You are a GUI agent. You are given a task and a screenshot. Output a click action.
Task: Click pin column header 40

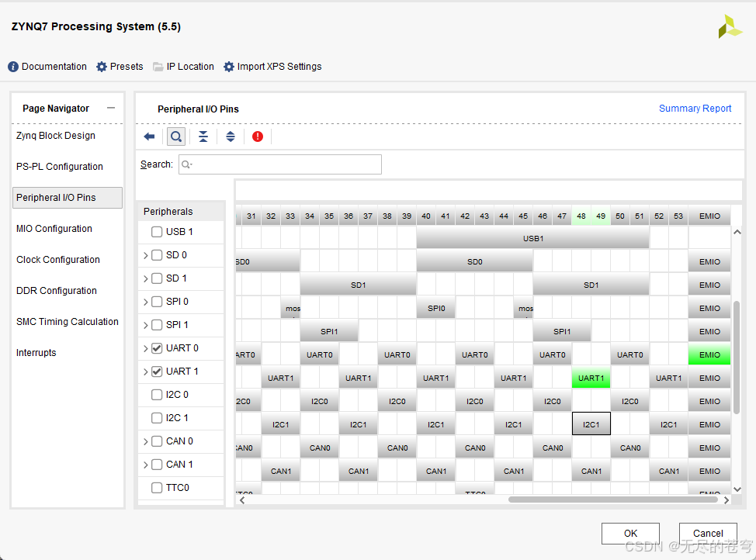pos(425,216)
